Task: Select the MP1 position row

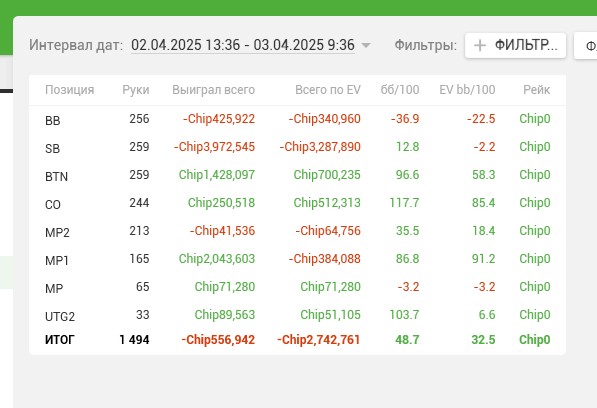Action: point(297,259)
